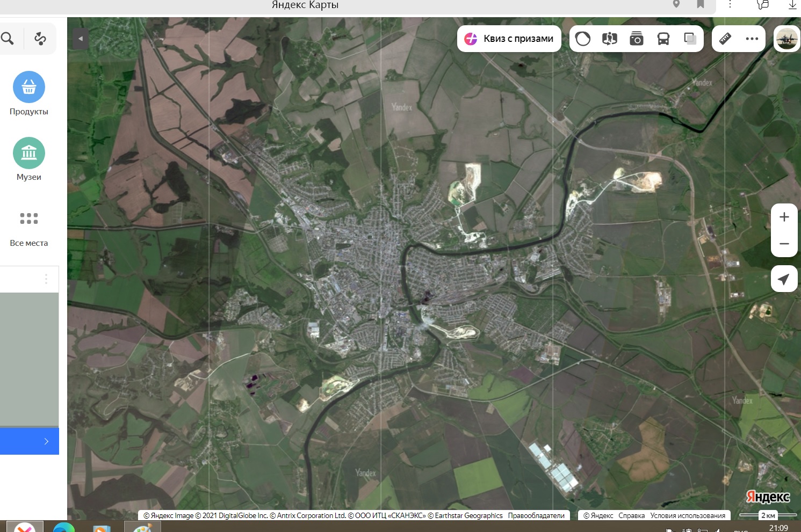This screenshot has height=532, width=801.
Task: Bookmark the page via address bar icon
Action: (701, 4)
